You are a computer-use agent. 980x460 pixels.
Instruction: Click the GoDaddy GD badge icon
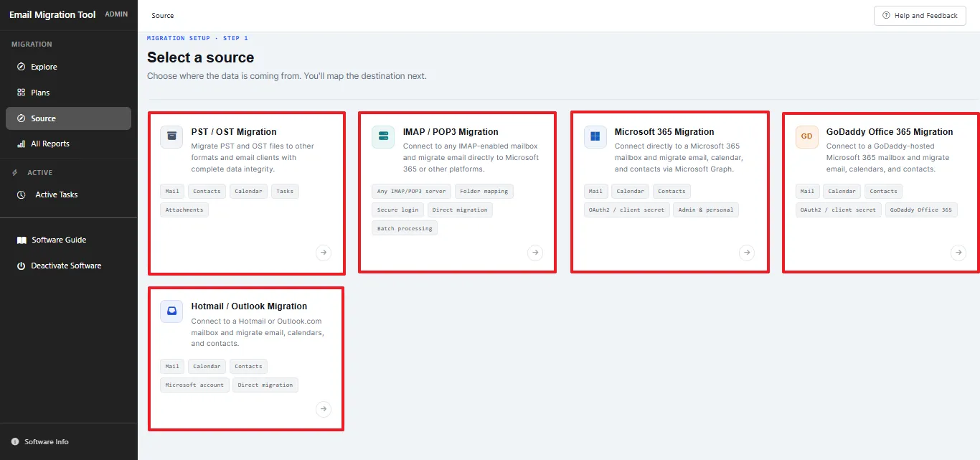pos(807,136)
